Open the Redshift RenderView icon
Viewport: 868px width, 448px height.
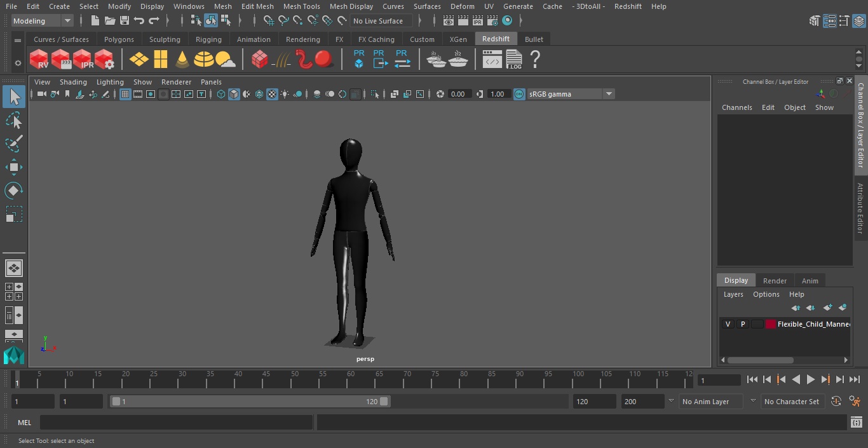click(x=39, y=60)
